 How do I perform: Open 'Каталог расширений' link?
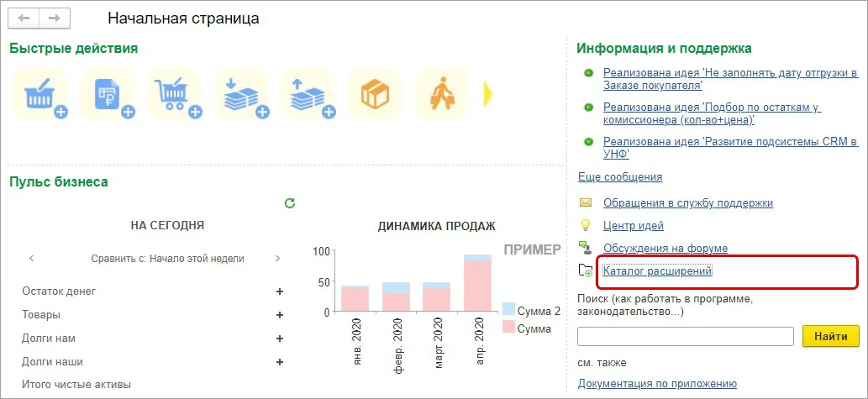[x=658, y=271]
